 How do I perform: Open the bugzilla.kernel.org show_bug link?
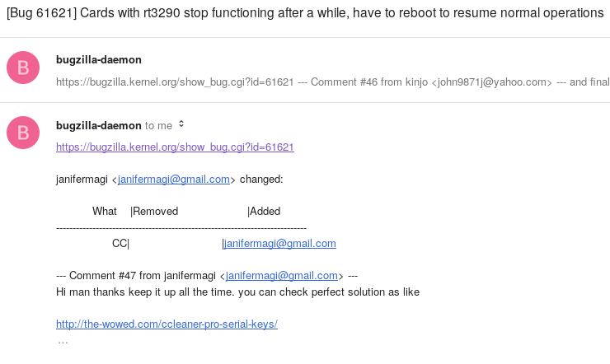tap(175, 147)
